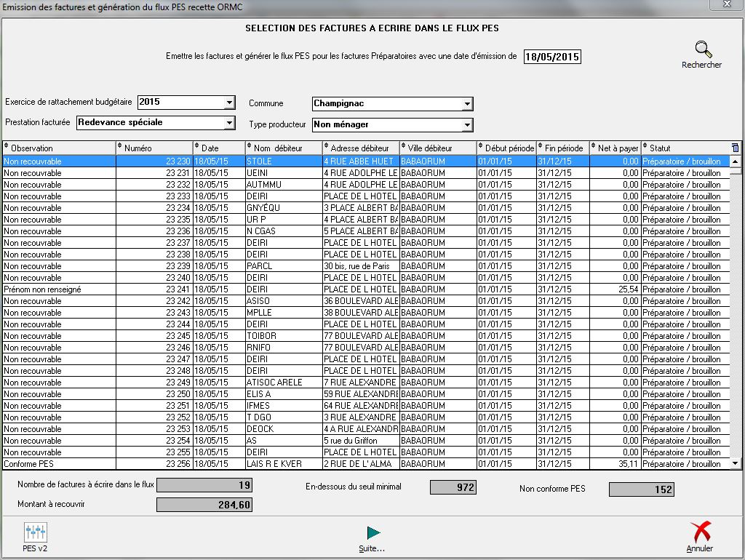Sort by the Statut column header
Viewport: 745px width, 560px height.
(x=684, y=148)
